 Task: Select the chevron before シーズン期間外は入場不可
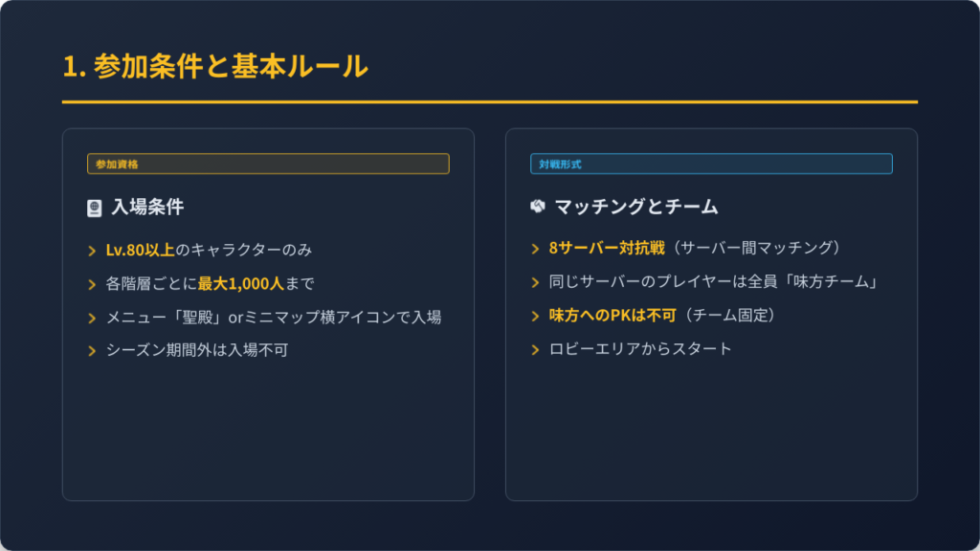point(92,350)
